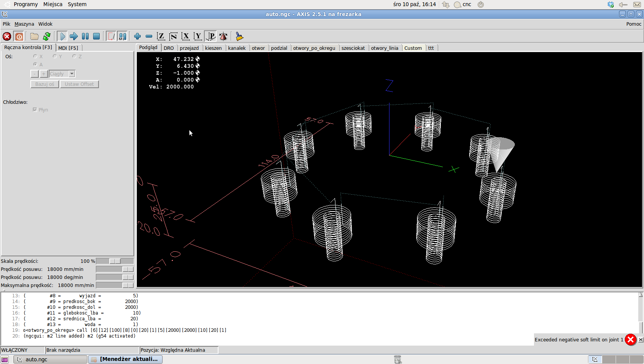Select the Podgląd preview tab

pos(148,47)
